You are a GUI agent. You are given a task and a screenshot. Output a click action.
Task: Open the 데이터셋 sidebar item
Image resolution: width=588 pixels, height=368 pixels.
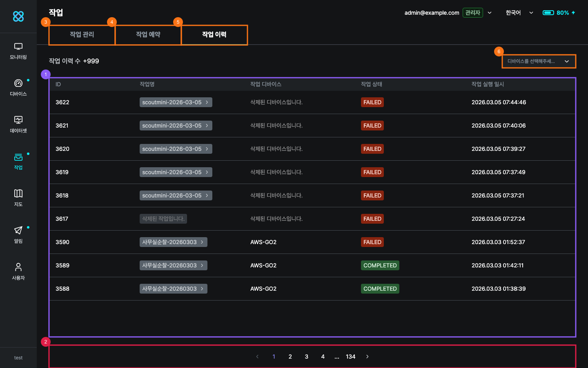click(18, 124)
